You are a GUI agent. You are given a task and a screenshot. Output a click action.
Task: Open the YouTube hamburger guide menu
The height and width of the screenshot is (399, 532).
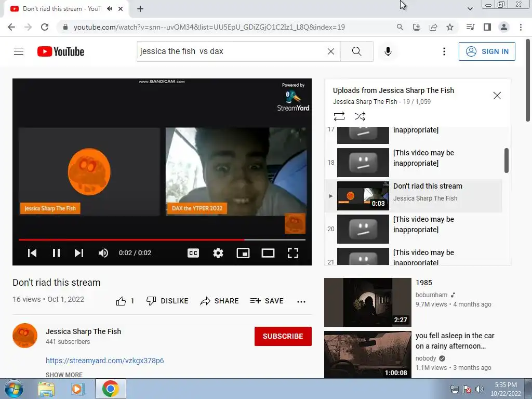click(x=19, y=51)
